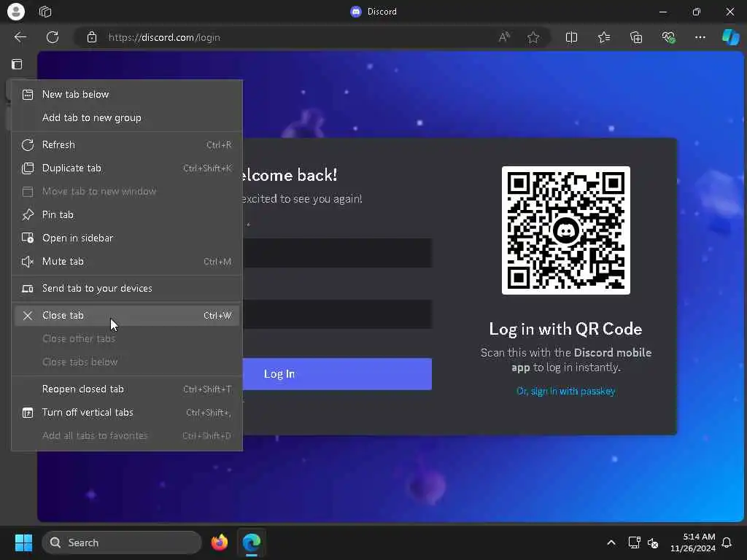
Task: Open the workspaces icon in title bar
Action: coord(45,12)
